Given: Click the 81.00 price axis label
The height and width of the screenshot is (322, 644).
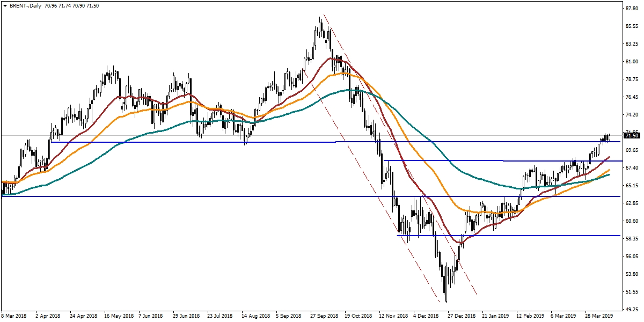Looking at the screenshot, I should coord(632,62).
